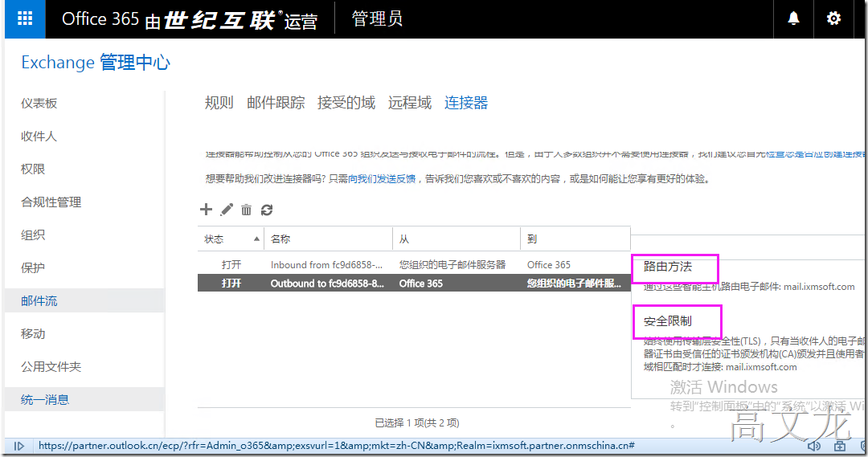Select the Inbound from fc9d6858 connector row
The height and width of the screenshot is (457, 868).
tap(414, 264)
